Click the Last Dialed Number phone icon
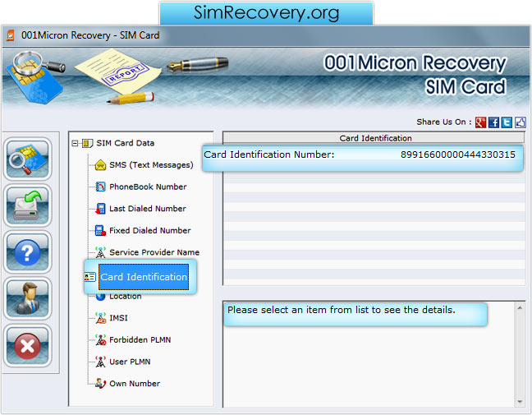The image size is (532, 415). coord(100,209)
